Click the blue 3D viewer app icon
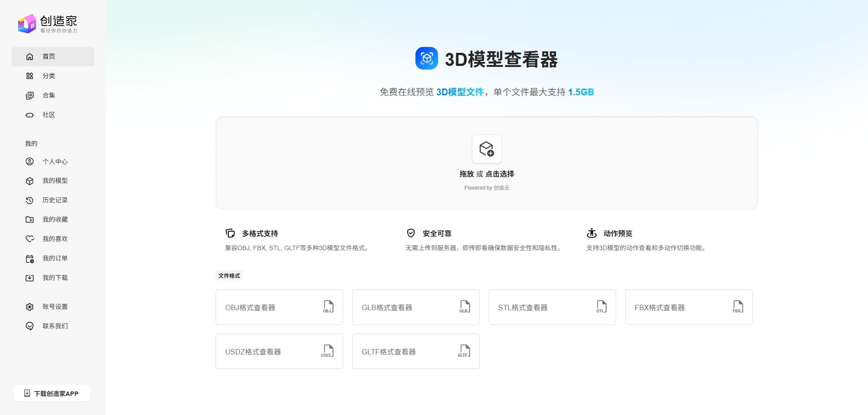The width and height of the screenshot is (868, 415). click(x=426, y=59)
